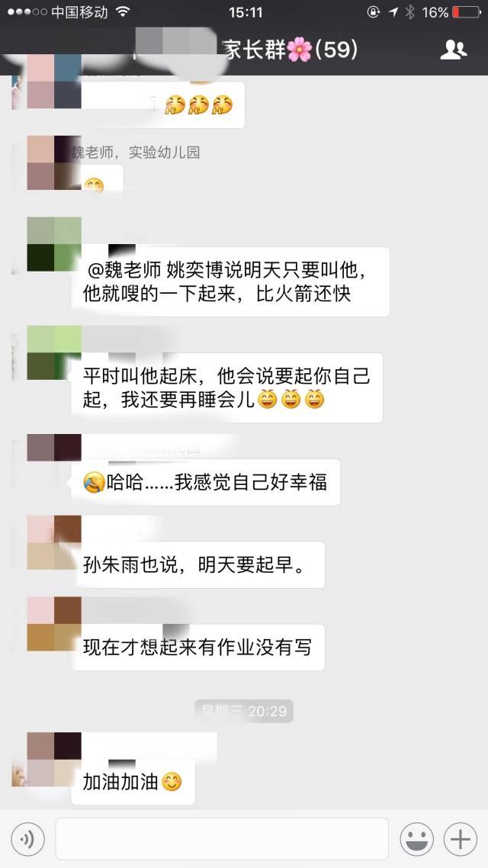Tap the message 平时叫他起床

[227, 387]
